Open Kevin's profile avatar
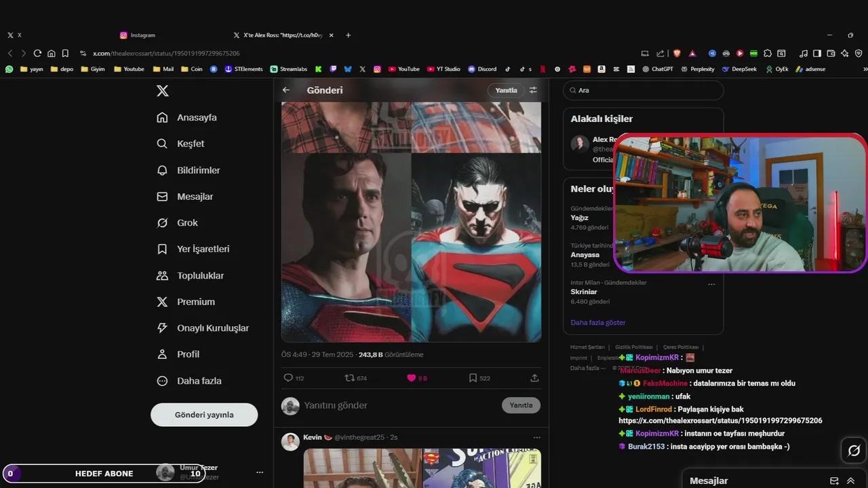Screen dimensions: 868x488 pos(290,442)
